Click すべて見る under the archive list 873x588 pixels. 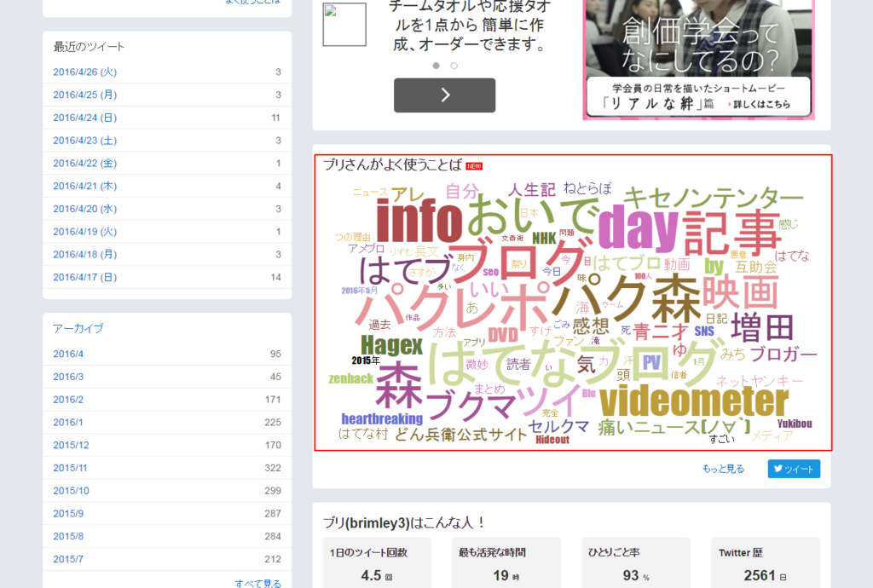(257, 583)
